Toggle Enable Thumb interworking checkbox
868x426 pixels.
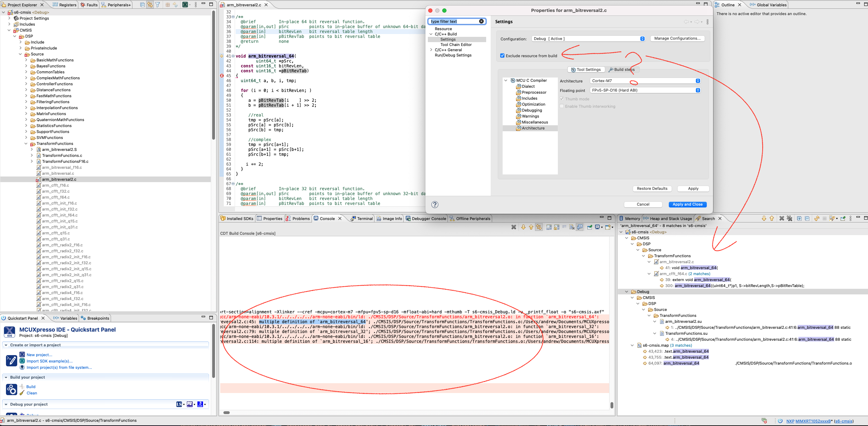coord(562,106)
